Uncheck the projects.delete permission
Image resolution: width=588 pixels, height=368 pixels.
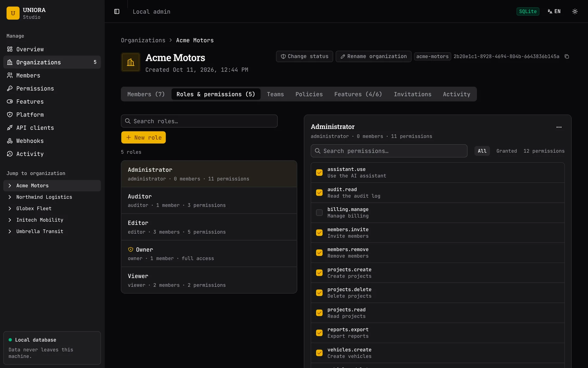coord(319,293)
